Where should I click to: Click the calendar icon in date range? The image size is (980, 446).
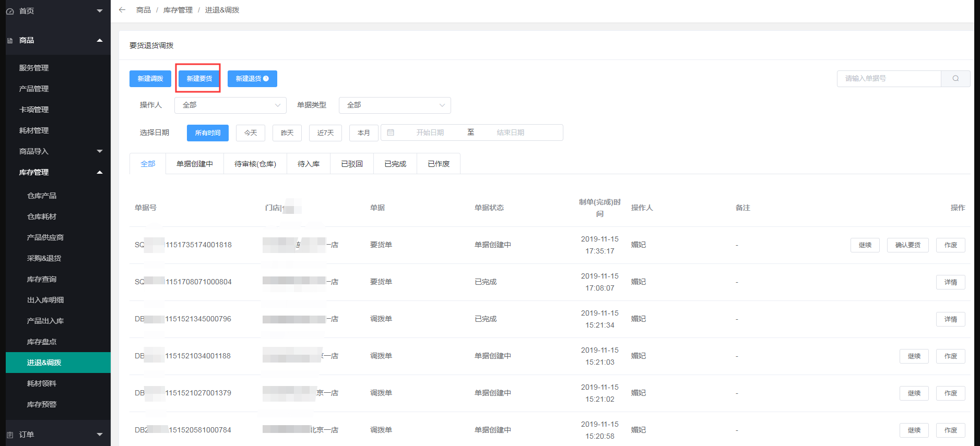click(x=391, y=132)
